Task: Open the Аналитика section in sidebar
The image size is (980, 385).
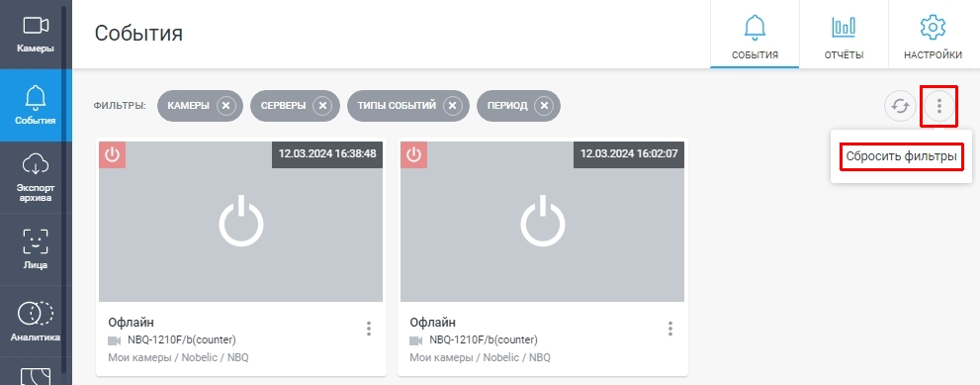Action: coord(36,322)
